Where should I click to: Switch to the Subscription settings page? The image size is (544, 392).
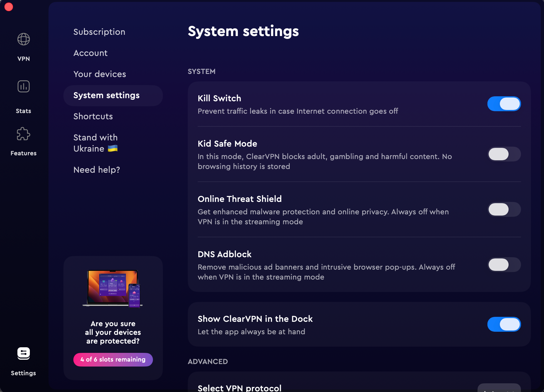pos(99,32)
